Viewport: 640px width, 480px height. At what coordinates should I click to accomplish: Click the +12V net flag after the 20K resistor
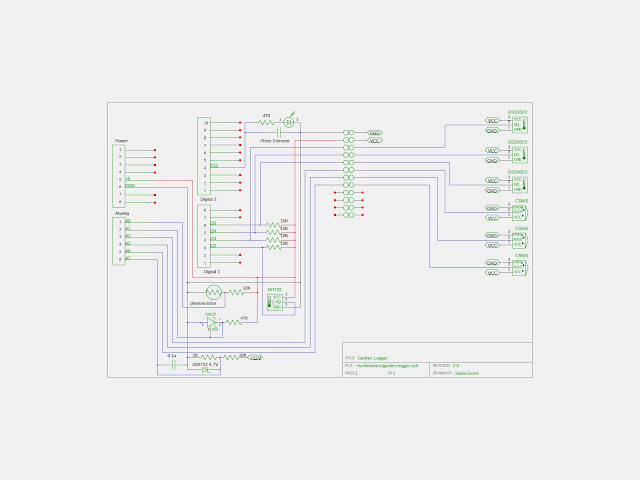(x=256, y=358)
